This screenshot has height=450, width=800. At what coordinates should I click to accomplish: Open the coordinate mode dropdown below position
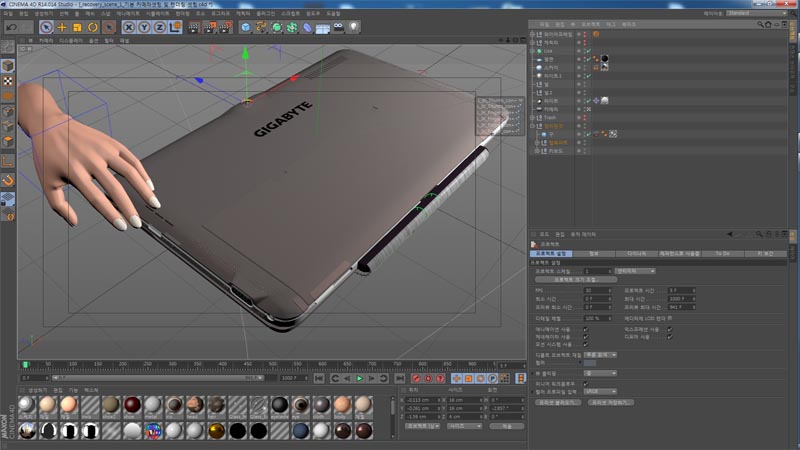tap(422, 426)
